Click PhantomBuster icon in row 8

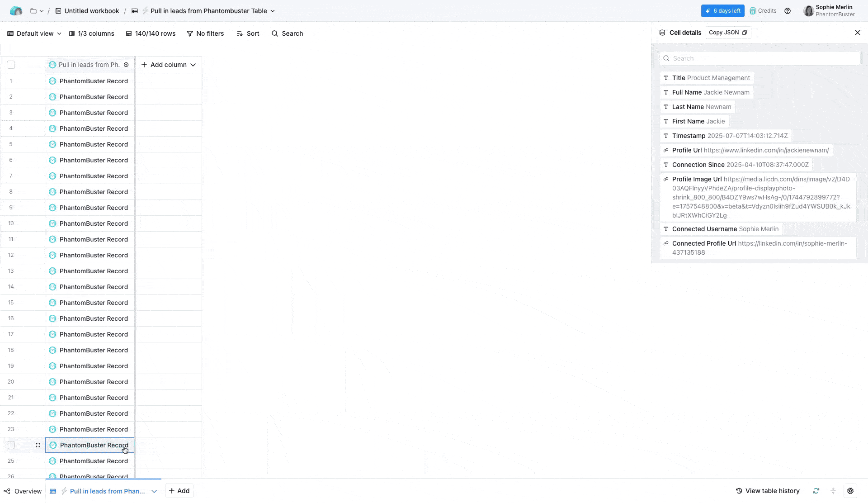coord(52,192)
